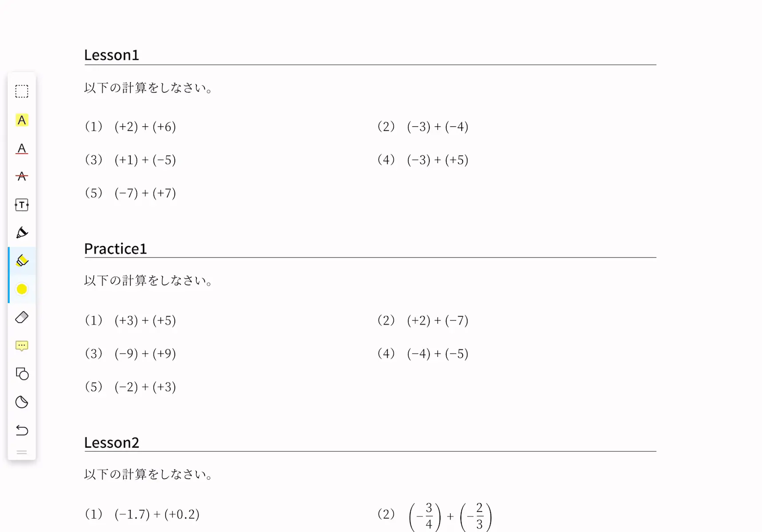This screenshot has height=532, width=762.
Task: Click the toolbar drag handle at the bottom
Action: [22, 452]
